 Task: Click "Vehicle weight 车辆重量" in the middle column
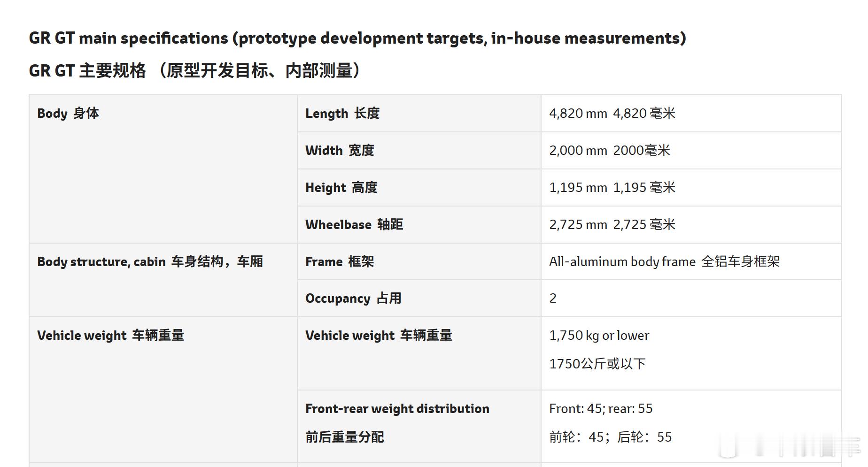point(379,335)
